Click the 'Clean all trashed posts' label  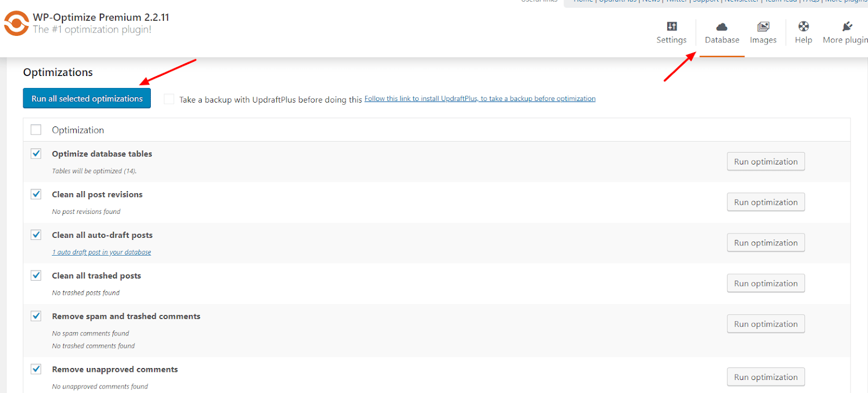point(97,276)
